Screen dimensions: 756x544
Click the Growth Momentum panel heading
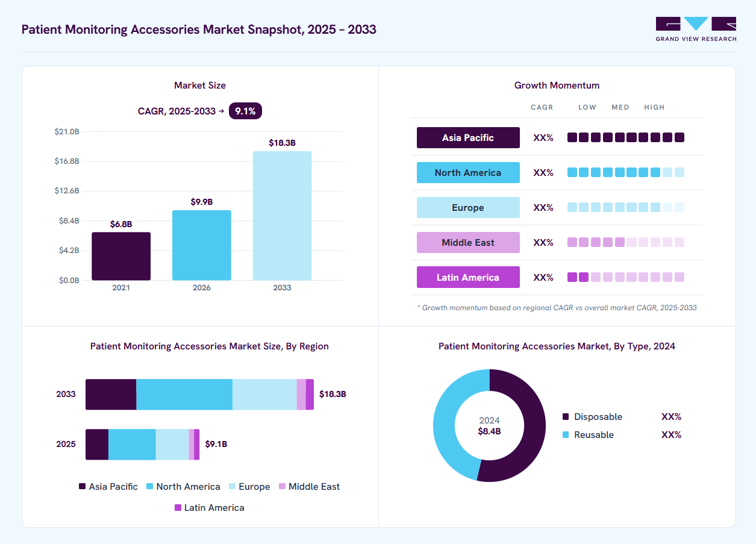(x=557, y=86)
